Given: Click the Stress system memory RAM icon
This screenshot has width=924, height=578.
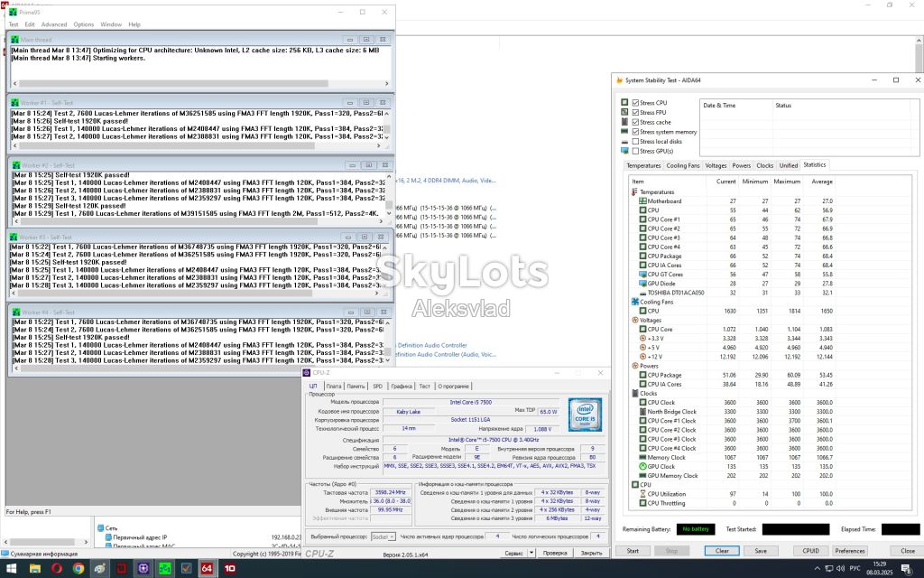Looking at the screenshot, I should tap(624, 132).
